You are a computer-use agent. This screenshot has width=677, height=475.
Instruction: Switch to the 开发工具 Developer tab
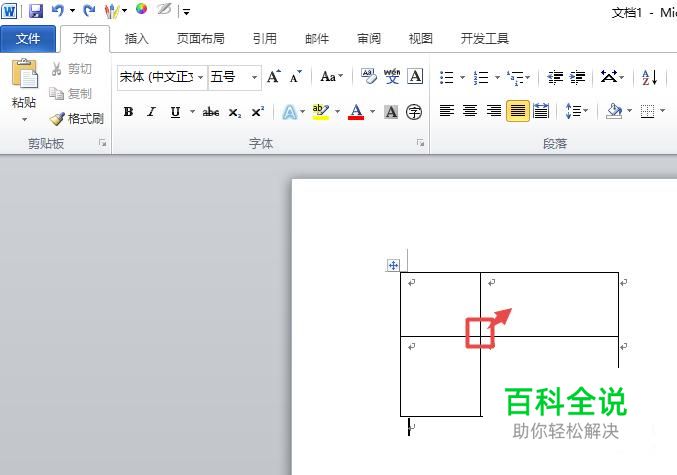click(484, 38)
